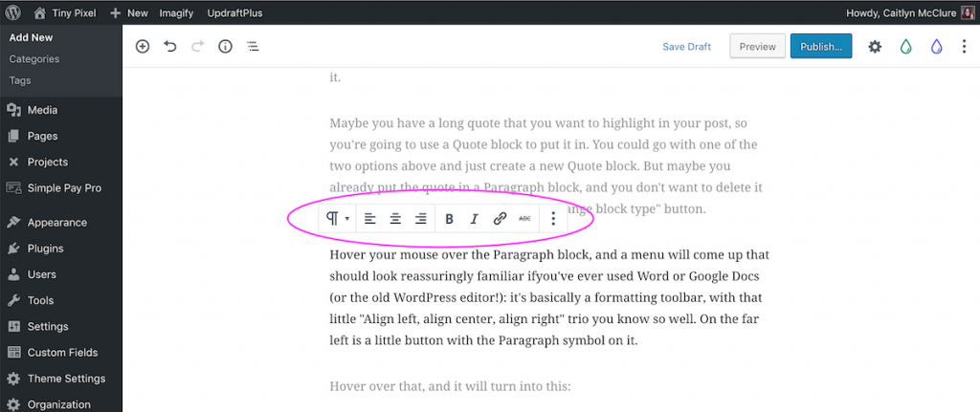Toggle bold formatting
Screen dimensions: 980x412
[x=449, y=219]
